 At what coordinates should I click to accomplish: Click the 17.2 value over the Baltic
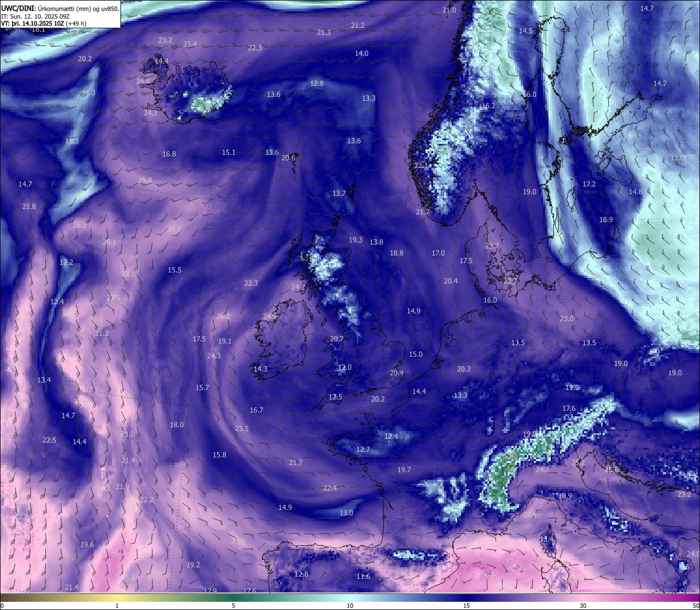589,184
